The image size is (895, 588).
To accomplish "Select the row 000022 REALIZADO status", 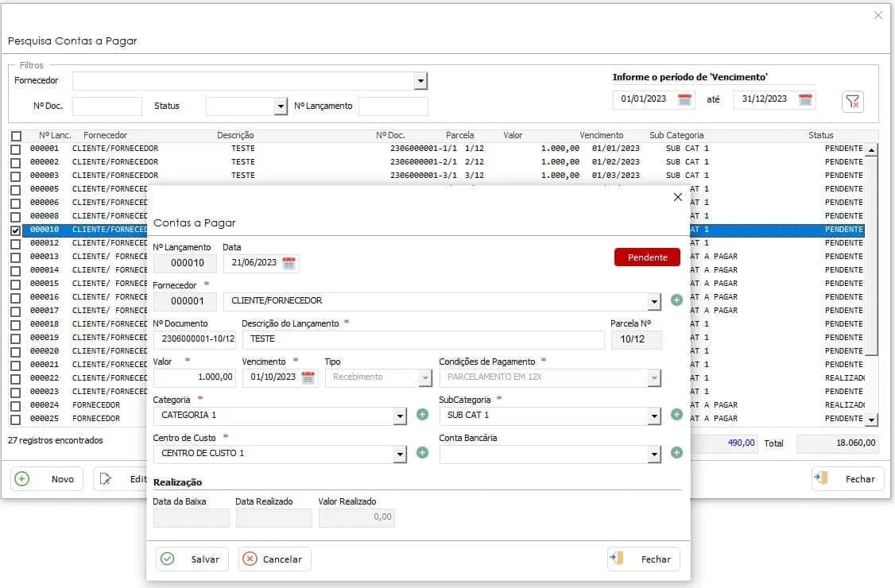I will coord(844,378).
